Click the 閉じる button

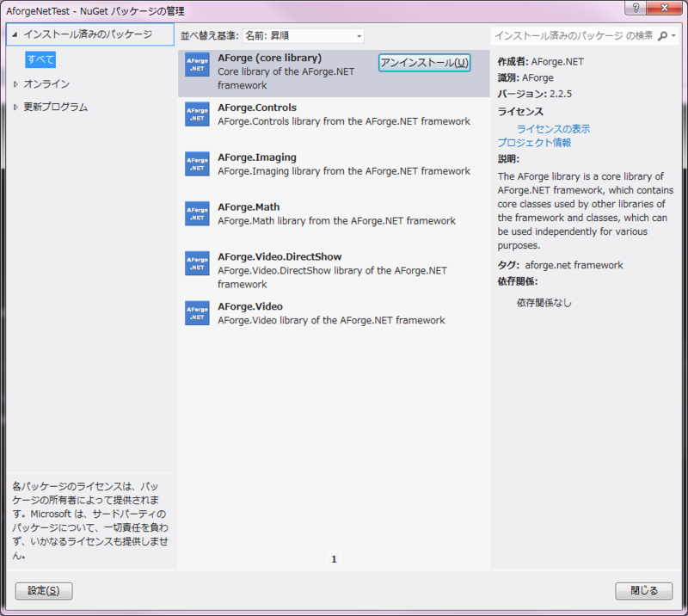(643, 590)
